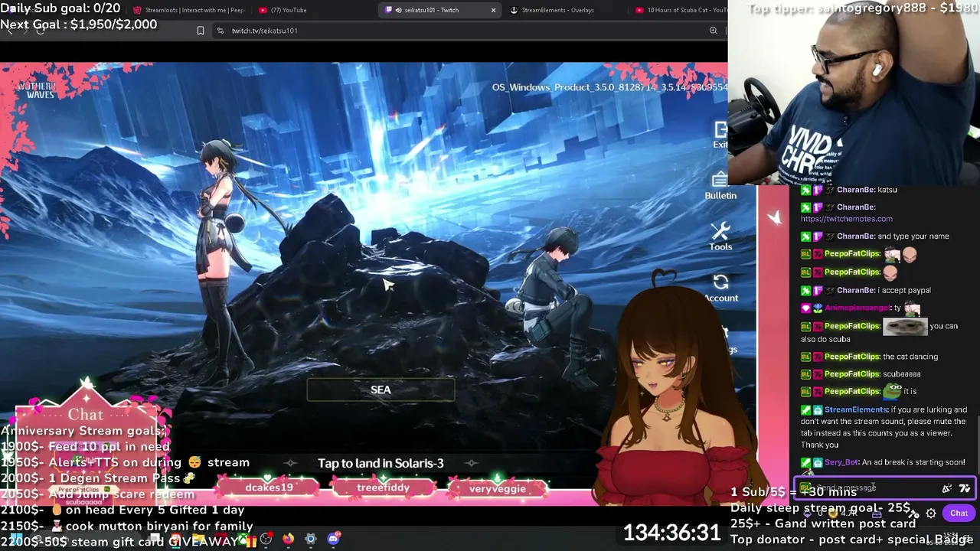Screen dimensions: 980x551
Task: Open Discord from the taskbar
Action: [x=333, y=540]
